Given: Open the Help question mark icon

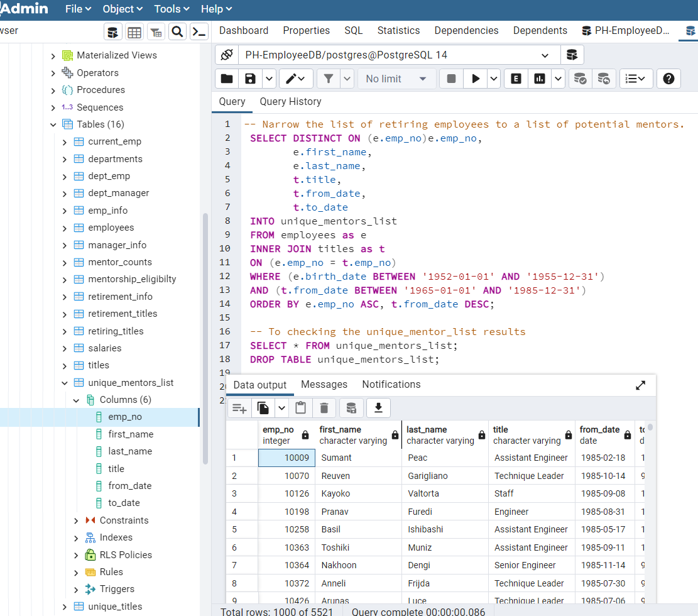Looking at the screenshot, I should pyautogui.click(x=668, y=79).
